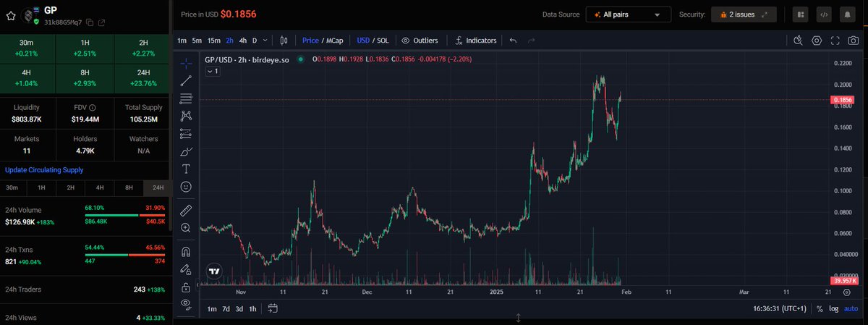Select the 1m chart interval
The height and width of the screenshot is (325, 868).
(182, 41)
